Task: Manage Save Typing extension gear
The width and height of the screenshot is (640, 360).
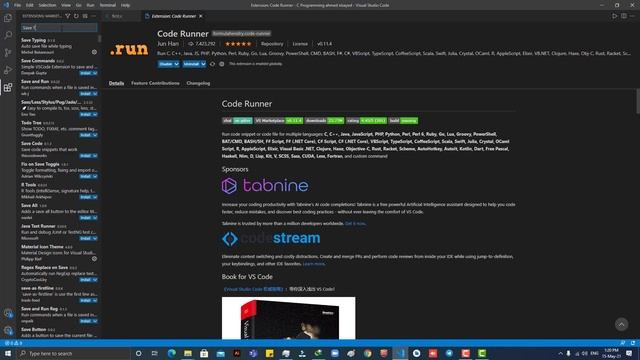Action: (x=94, y=52)
